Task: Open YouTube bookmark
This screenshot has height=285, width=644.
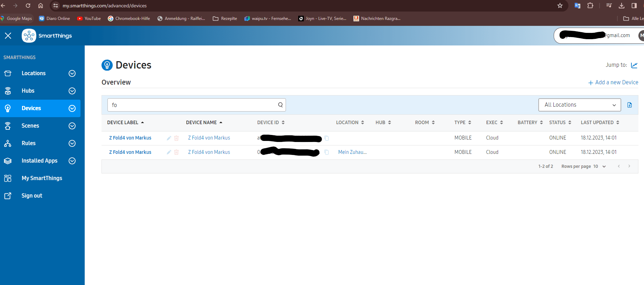Action: pyautogui.click(x=89, y=19)
